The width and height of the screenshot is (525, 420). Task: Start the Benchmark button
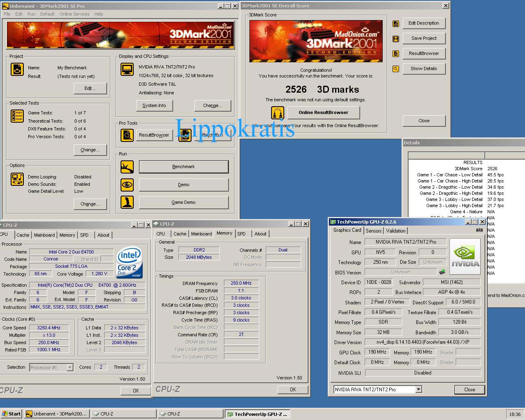pos(183,167)
